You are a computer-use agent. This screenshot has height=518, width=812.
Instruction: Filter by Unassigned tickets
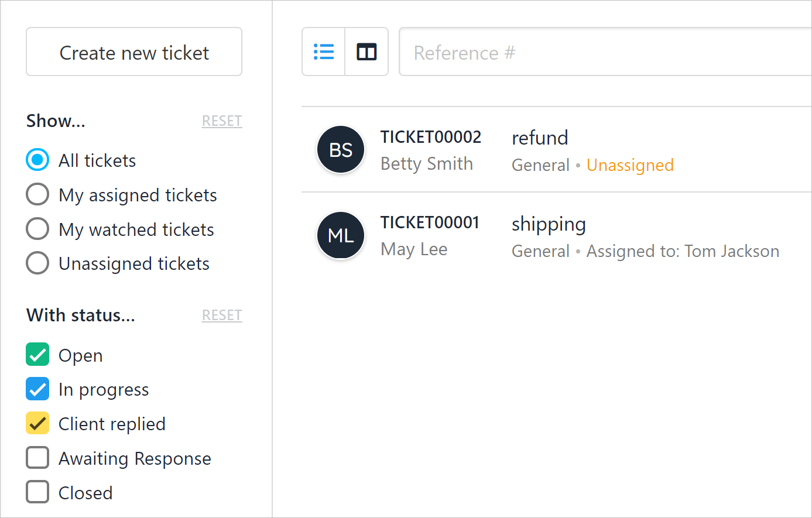click(37, 263)
